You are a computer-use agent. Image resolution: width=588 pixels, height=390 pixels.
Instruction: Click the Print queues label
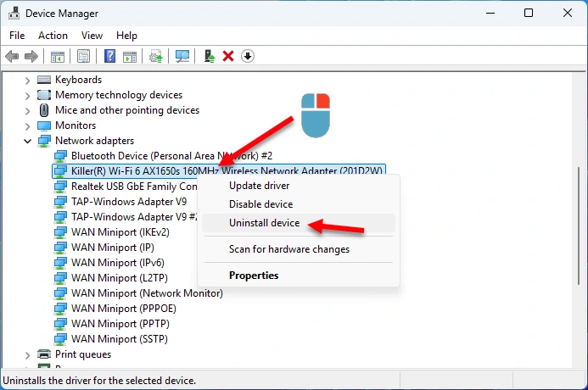pos(83,354)
